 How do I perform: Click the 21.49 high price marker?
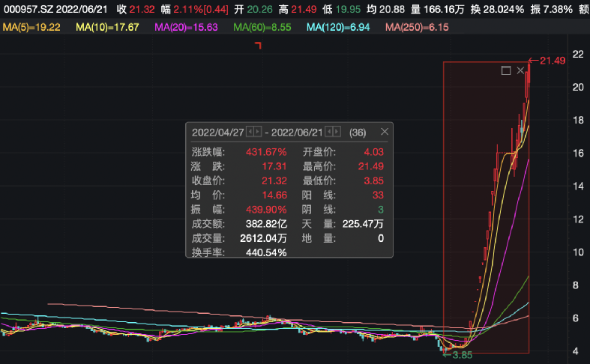click(x=550, y=60)
